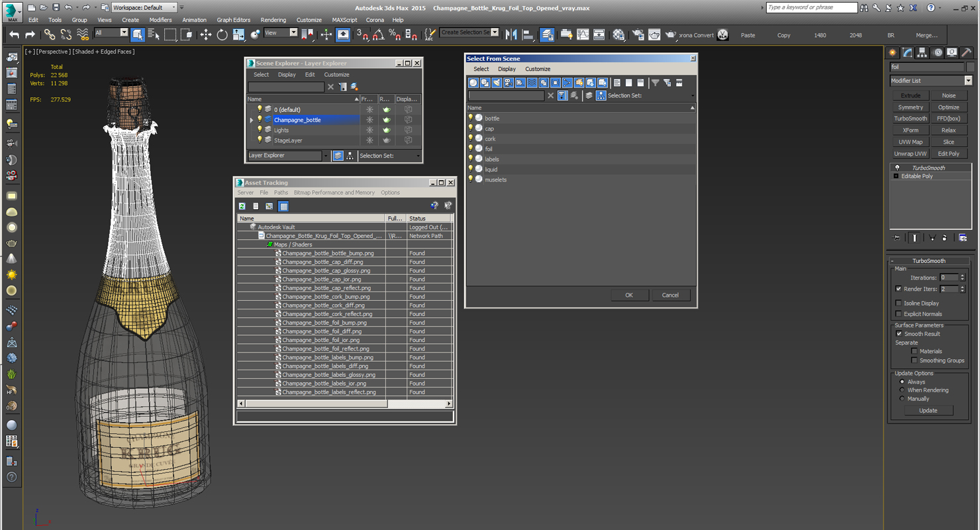The image size is (980, 530).
Task: Toggle the Pin Stack icon
Action: [897, 238]
